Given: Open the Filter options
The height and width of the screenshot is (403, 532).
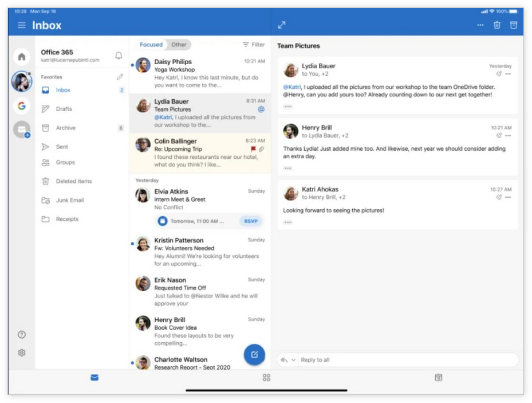Looking at the screenshot, I should pos(253,45).
